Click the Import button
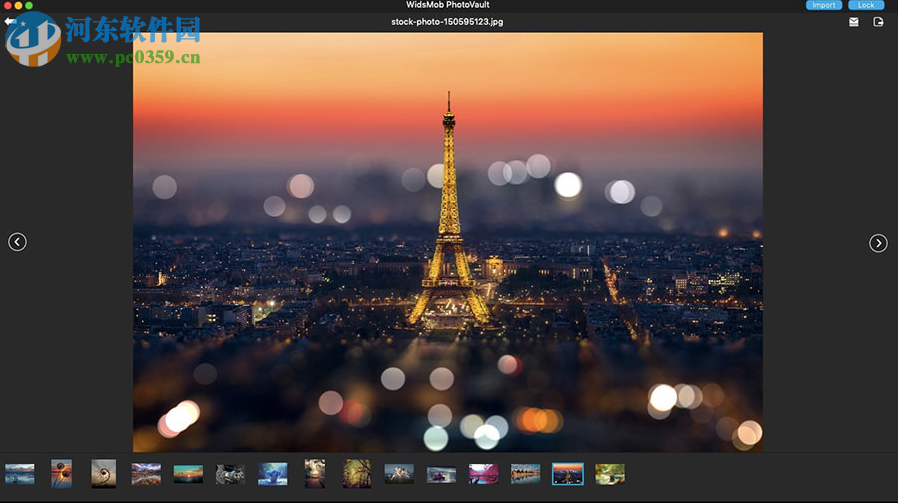The image size is (900, 504). (x=824, y=5)
